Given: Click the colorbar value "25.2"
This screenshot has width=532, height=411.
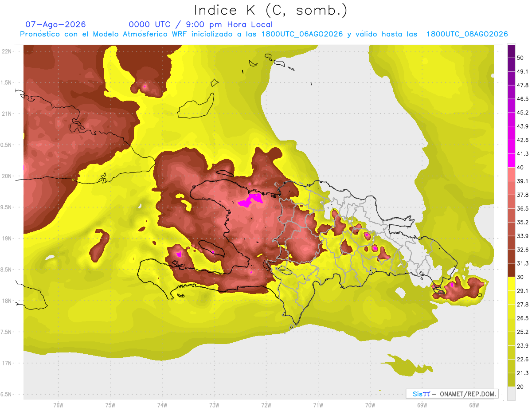Looking at the screenshot, I should click(x=523, y=332).
